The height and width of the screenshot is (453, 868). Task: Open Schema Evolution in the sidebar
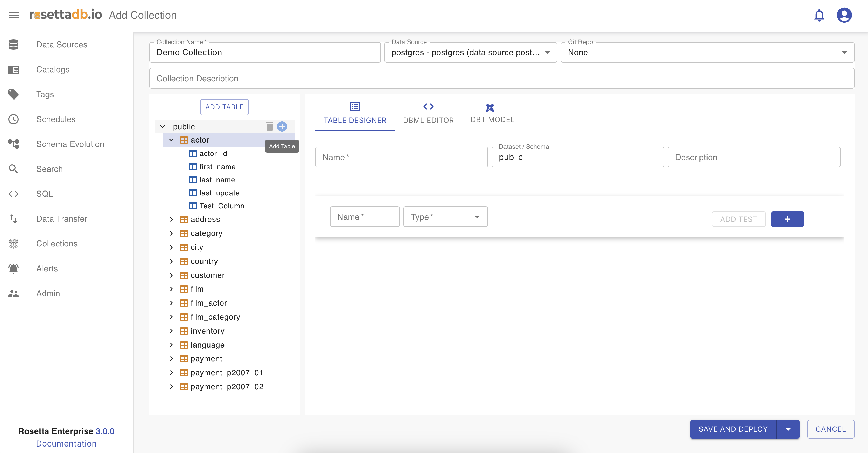click(70, 144)
